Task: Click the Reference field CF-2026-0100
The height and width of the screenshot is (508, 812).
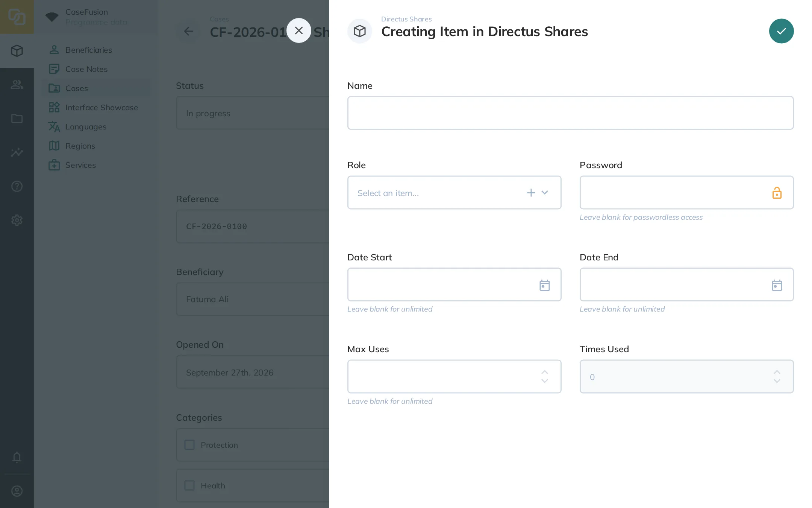Action: coord(253,226)
